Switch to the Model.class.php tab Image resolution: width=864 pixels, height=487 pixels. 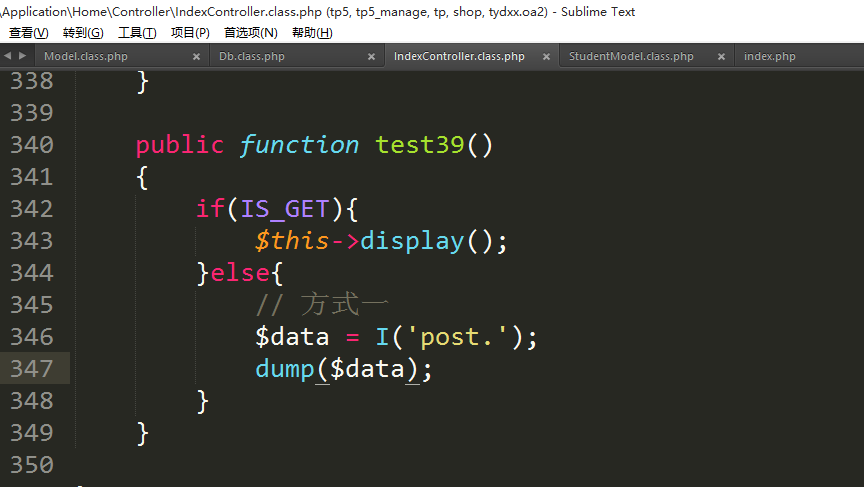pos(86,57)
